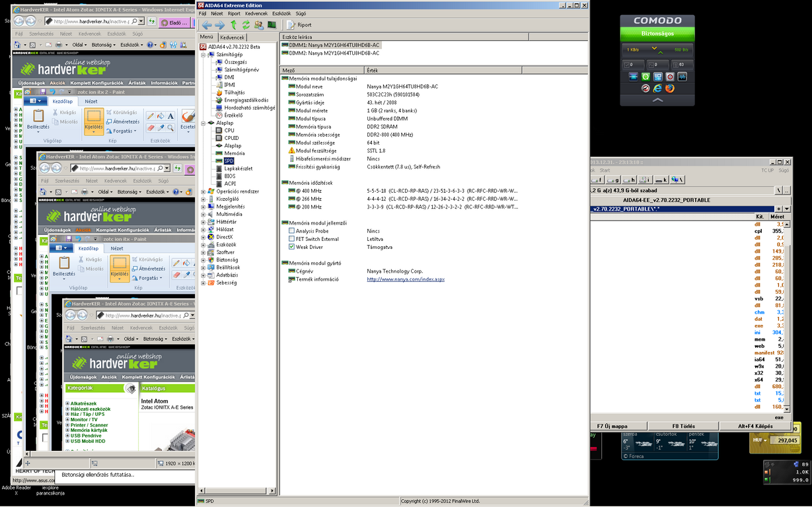Expand the Háttértár tree node

[203, 222]
